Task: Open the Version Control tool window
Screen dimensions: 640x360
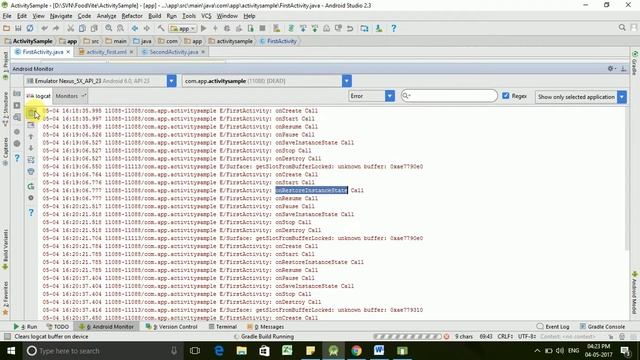Action: (x=172, y=327)
